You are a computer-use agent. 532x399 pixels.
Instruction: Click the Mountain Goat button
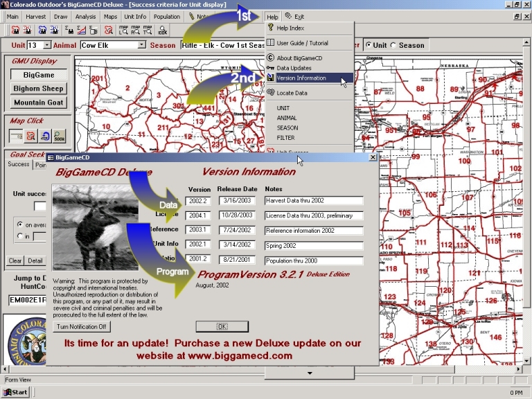(39, 103)
